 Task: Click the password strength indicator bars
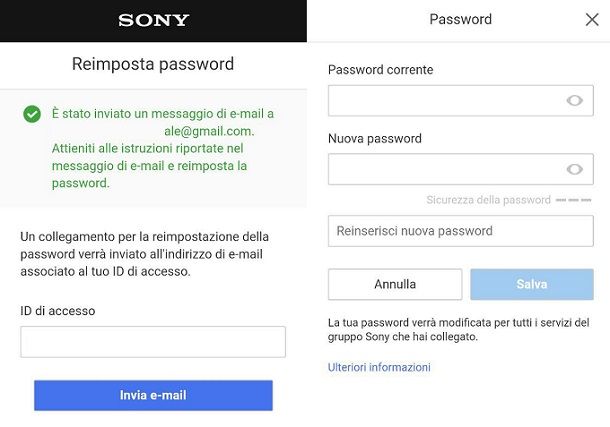[574, 200]
